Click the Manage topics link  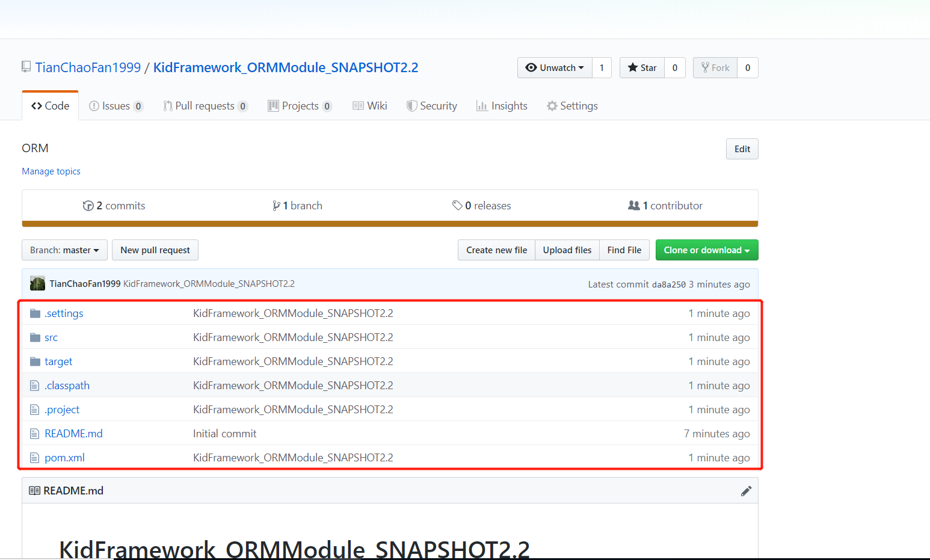[x=51, y=171]
